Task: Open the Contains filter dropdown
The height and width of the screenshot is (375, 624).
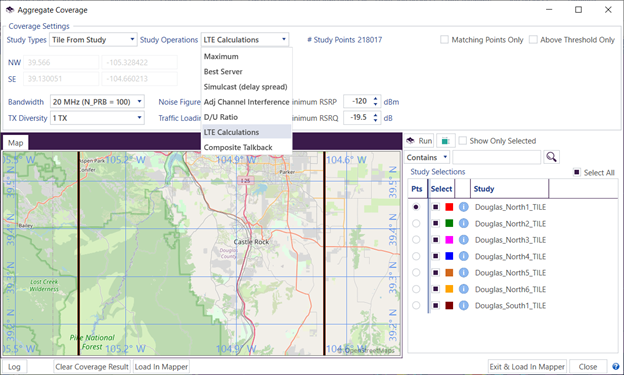Action: [427, 157]
